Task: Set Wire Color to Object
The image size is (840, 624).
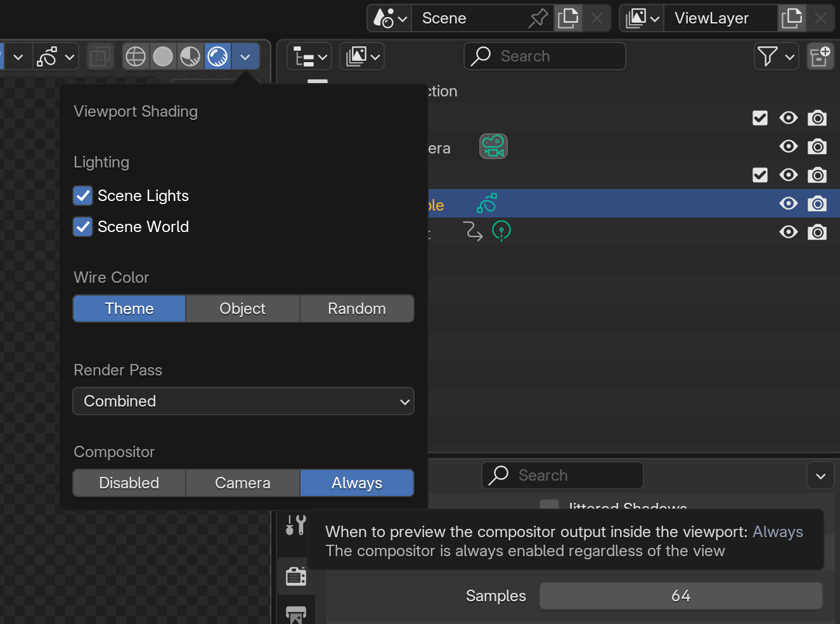Action: coord(242,309)
